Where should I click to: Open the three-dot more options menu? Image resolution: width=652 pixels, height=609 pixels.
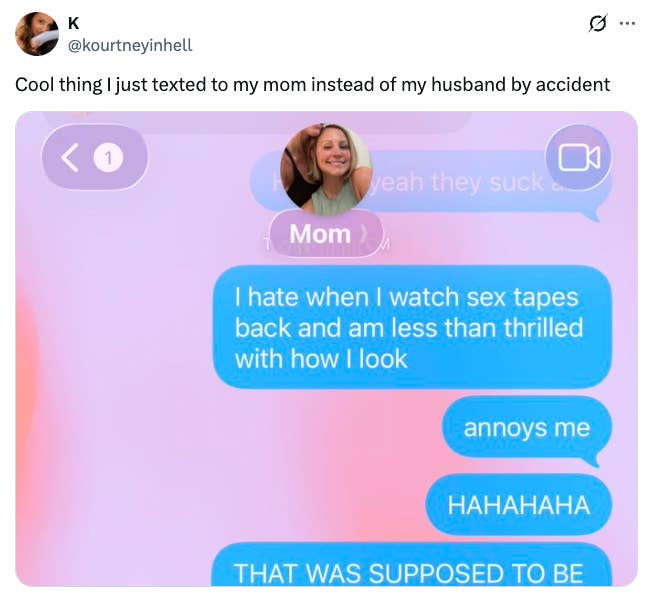627,24
